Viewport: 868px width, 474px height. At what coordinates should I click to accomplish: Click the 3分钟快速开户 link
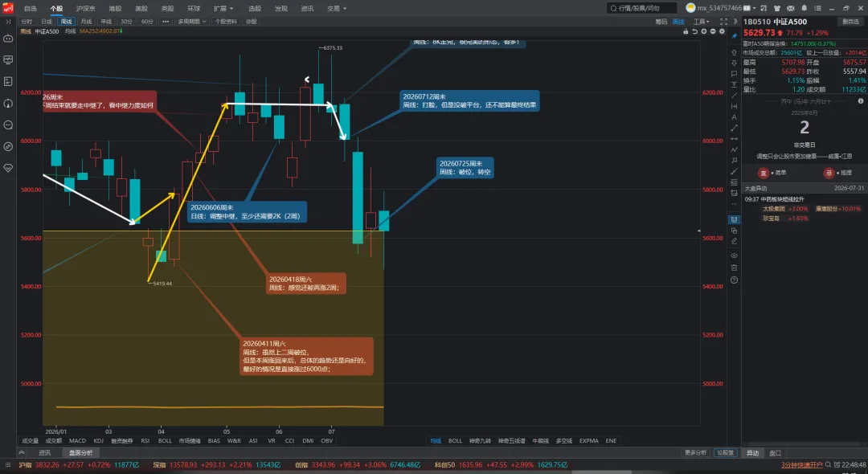801,465
